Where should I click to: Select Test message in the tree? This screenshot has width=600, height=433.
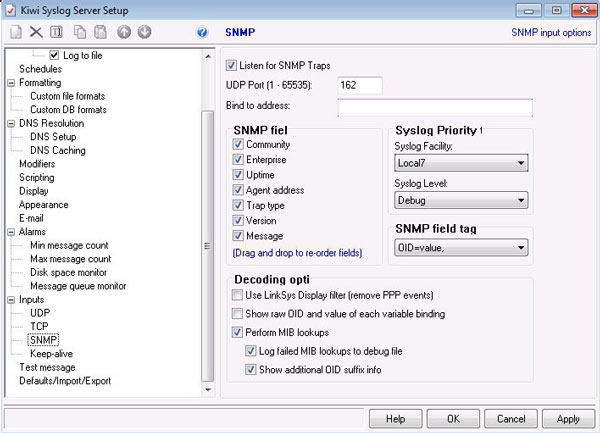point(48,367)
